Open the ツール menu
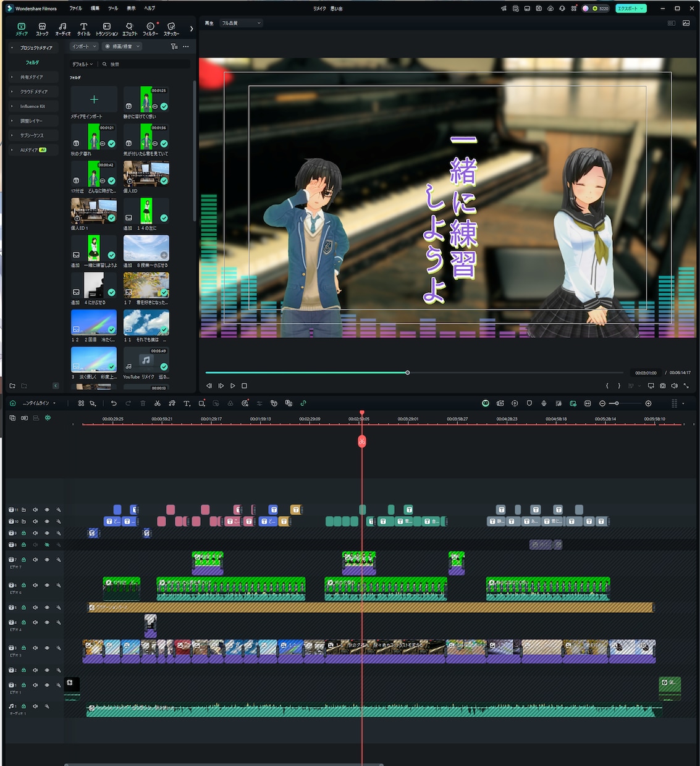The image size is (700, 766). point(113,9)
